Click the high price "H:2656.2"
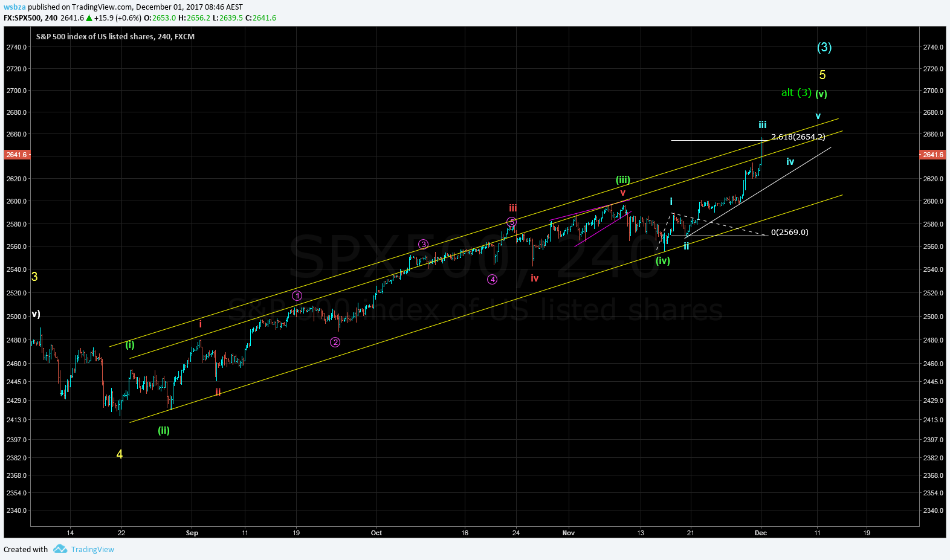950x560 pixels. tap(195, 18)
